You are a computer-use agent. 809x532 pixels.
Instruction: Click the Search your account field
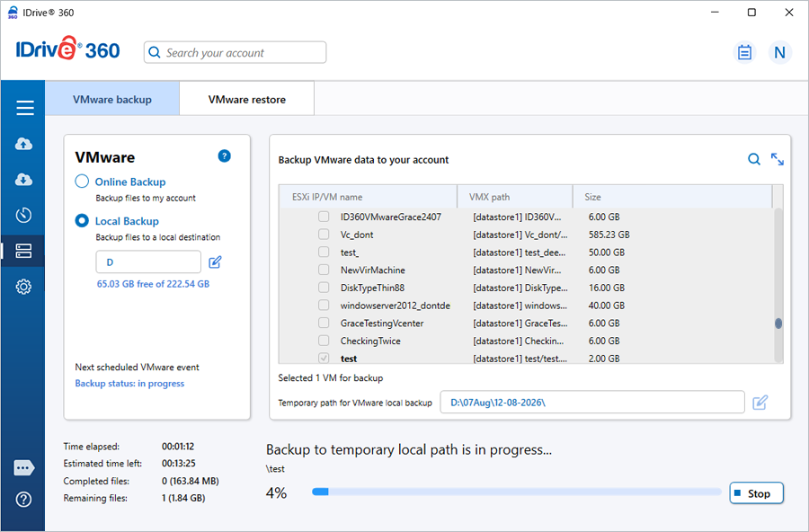click(235, 52)
